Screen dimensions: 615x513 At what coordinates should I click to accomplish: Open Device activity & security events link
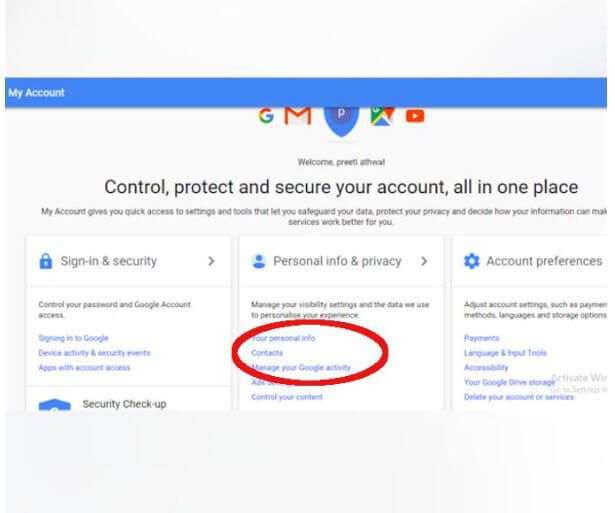click(94, 353)
